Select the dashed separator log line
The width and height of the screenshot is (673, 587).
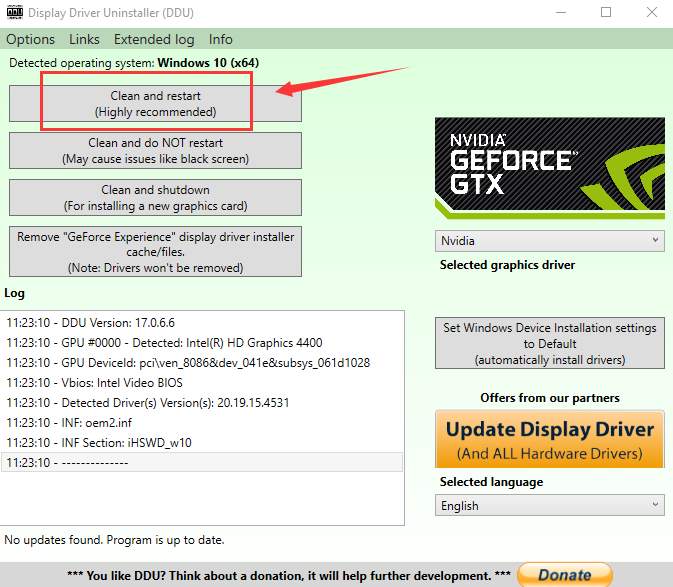tap(202, 463)
